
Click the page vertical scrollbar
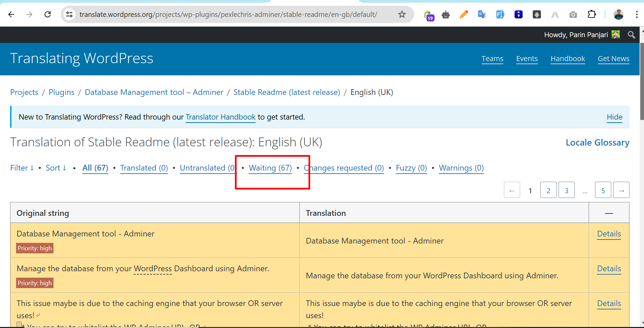[642, 81]
